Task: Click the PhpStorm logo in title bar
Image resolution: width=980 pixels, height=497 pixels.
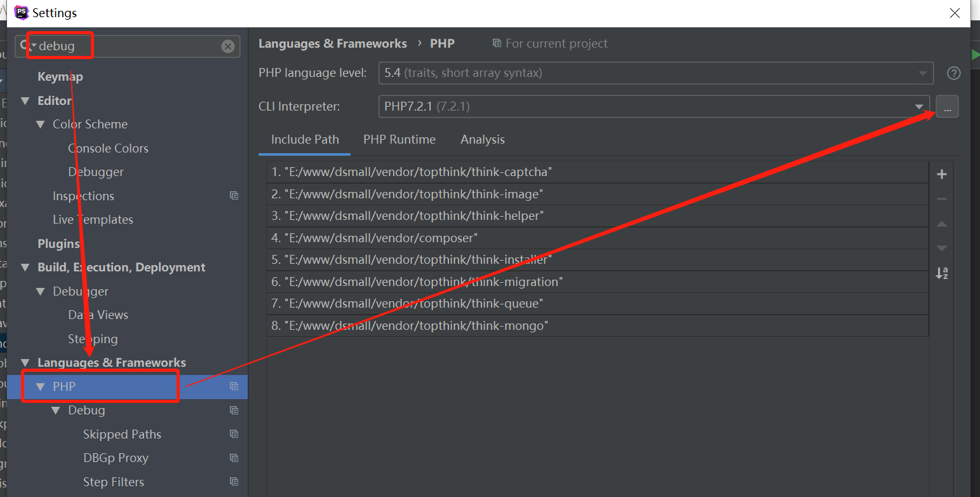Action: click(21, 12)
